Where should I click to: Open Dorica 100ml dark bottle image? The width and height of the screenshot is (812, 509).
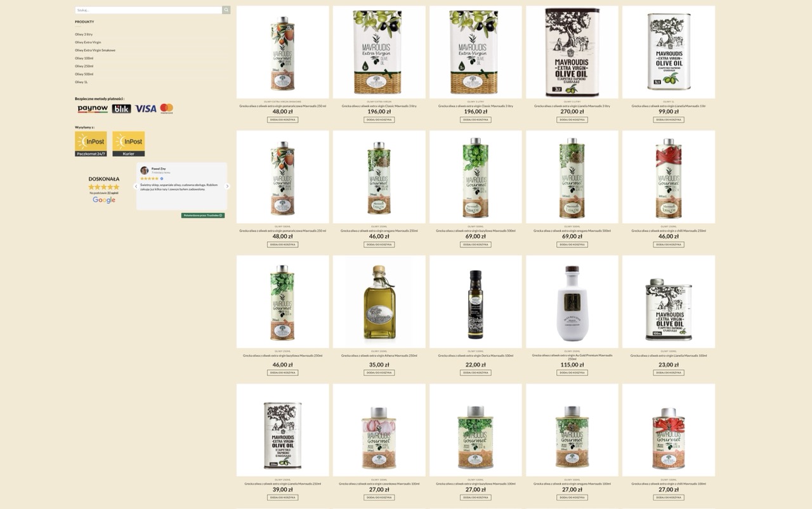pos(476,302)
